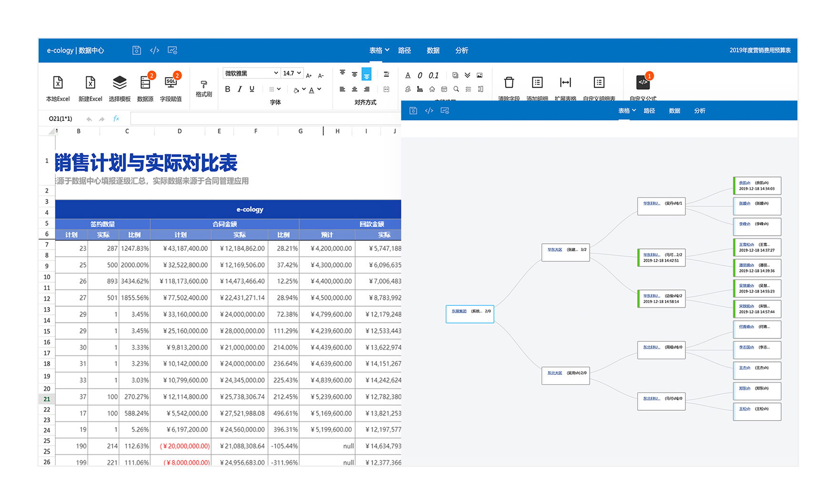Image resolution: width=836 pixels, height=504 pixels.
Task: Click the 扩展表格 expand table icon
Action: [x=565, y=83]
